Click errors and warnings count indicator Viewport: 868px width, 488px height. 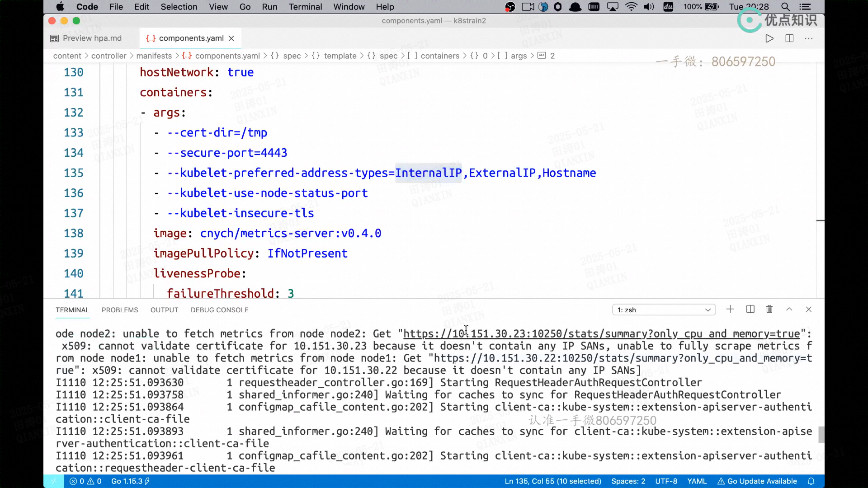click(x=85, y=481)
